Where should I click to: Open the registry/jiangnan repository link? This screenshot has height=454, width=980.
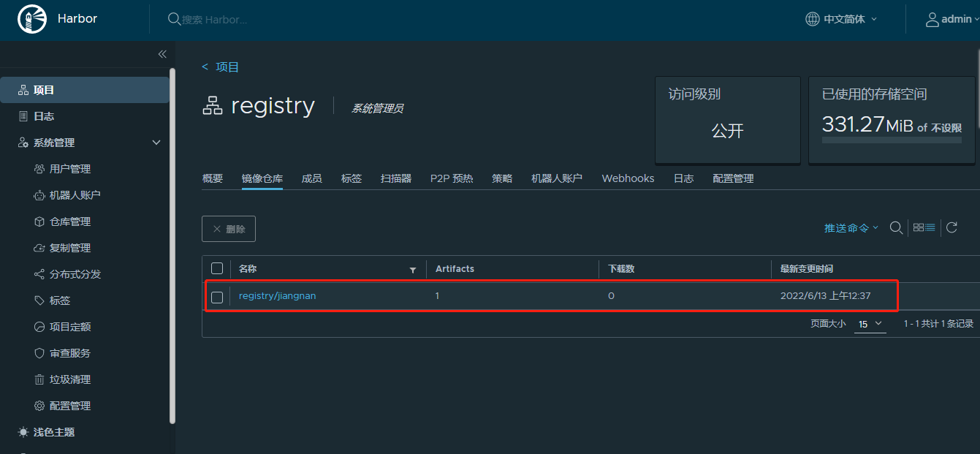(x=278, y=296)
